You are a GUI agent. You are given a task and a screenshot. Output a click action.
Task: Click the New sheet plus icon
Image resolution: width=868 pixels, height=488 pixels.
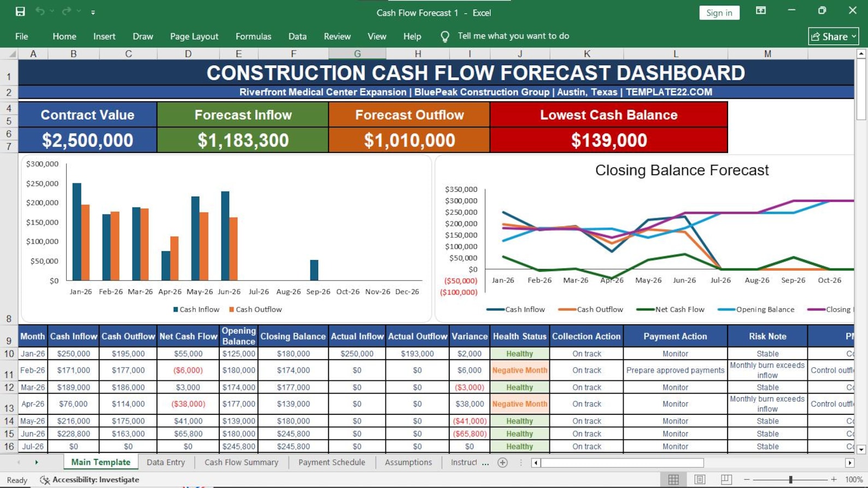coord(503,463)
